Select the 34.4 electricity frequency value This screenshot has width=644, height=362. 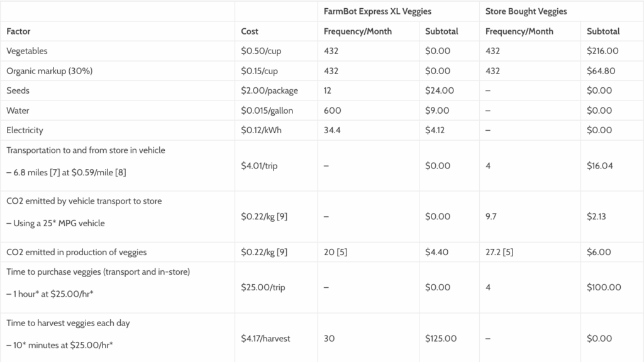coord(333,130)
